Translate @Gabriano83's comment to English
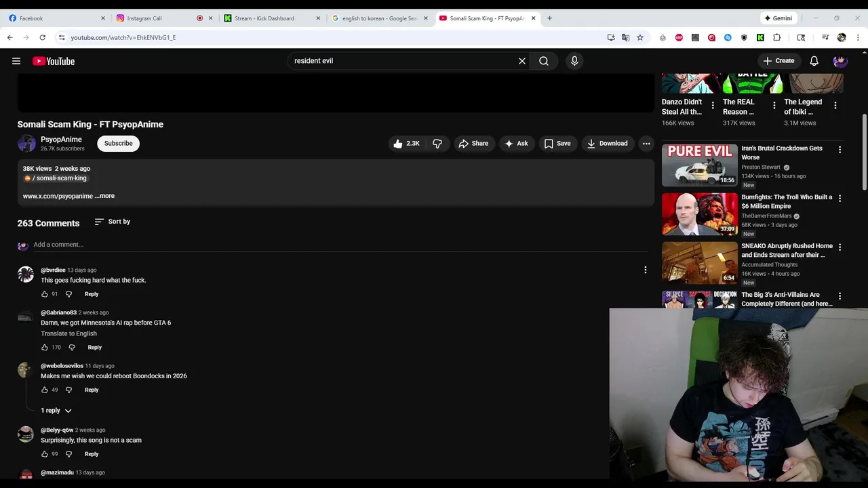 click(68, 333)
